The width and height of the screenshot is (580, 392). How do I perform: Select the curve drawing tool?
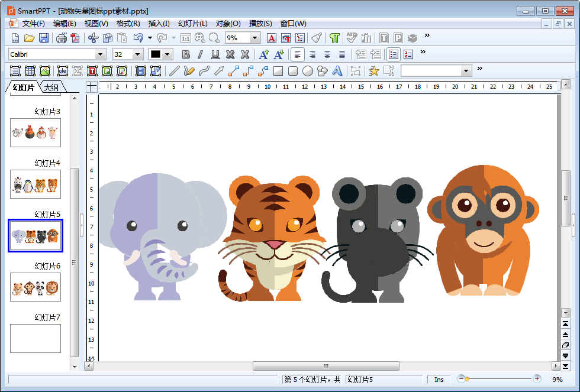coord(204,70)
